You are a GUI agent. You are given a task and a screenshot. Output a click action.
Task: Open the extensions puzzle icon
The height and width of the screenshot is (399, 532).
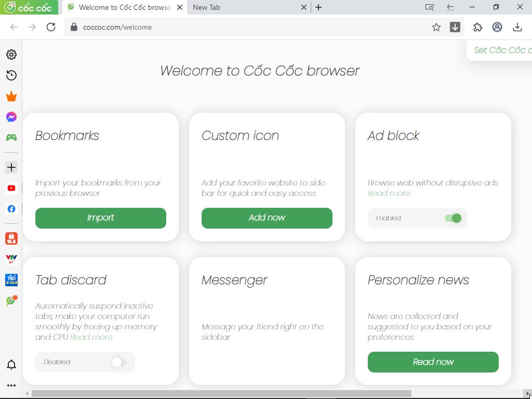[x=478, y=27]
